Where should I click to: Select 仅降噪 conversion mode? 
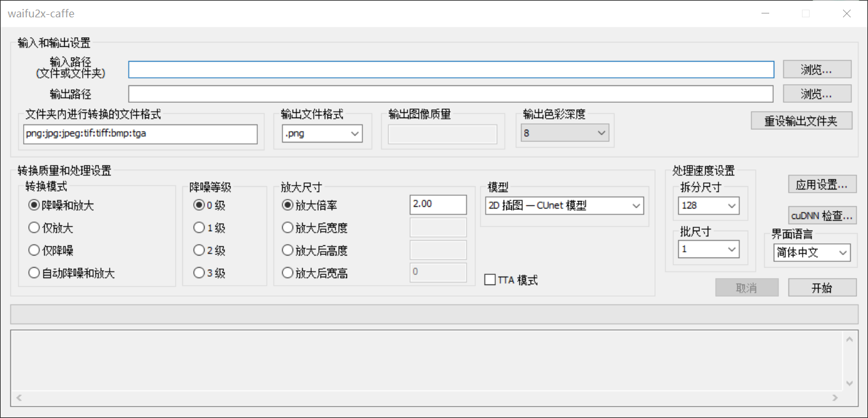coord(35,250)
